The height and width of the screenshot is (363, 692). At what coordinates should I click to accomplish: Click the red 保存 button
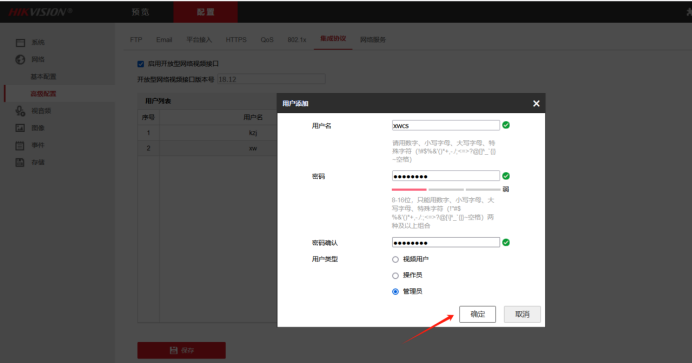tap(181, 350)
